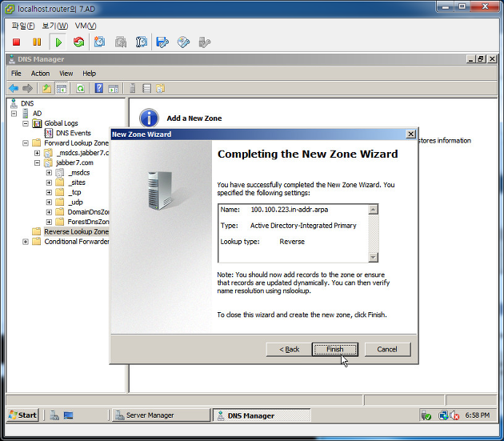The height and width of the screenshot is (441, 504).
Task: Click the Show/Hide action pane icon
Action: 113,89
